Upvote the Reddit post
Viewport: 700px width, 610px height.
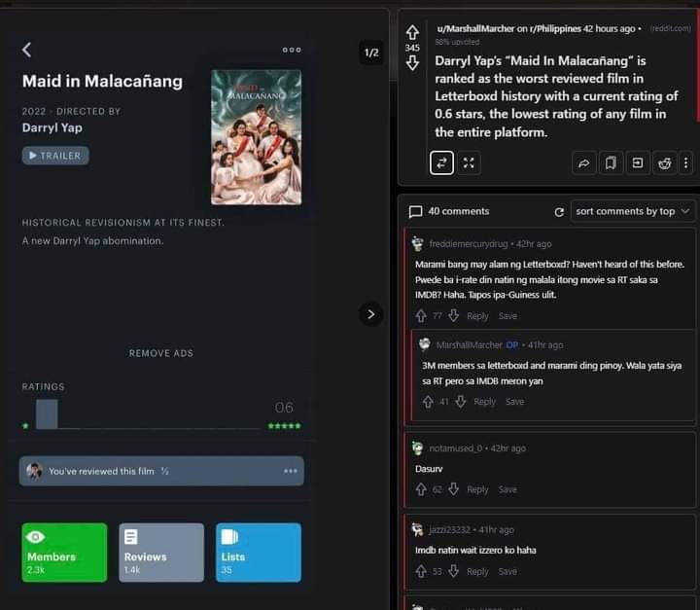pyautogui.click(x=412, y=33)
